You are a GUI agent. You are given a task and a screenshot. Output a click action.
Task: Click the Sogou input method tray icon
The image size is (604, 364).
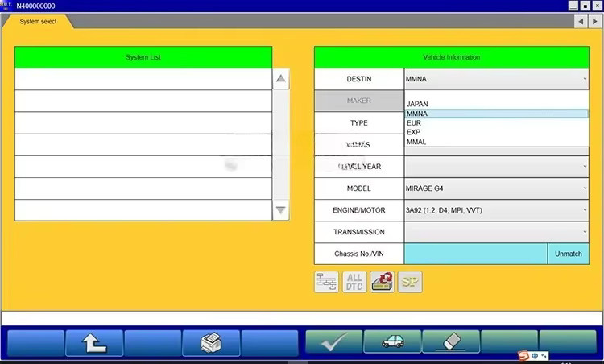523,355
